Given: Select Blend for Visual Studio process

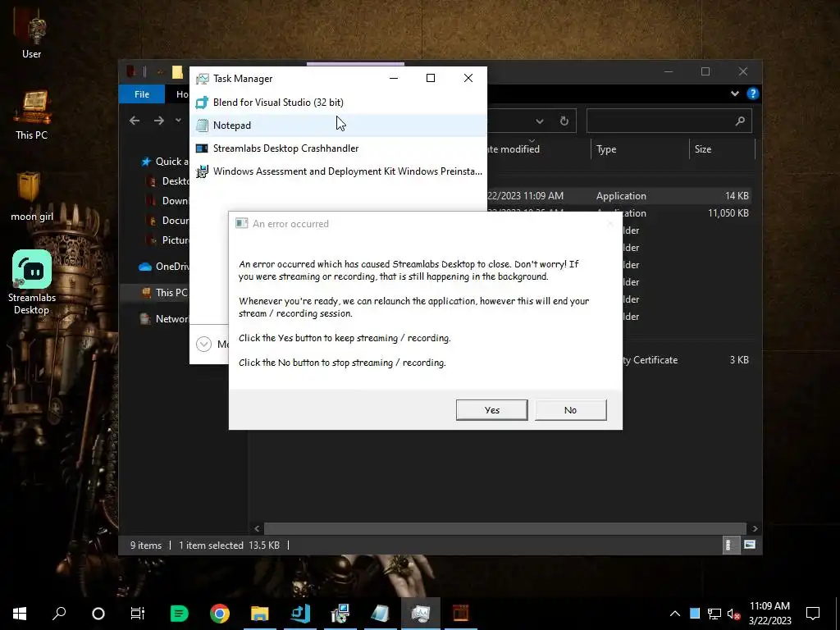Looking at the screenshot, I should (x=339, y=103).
